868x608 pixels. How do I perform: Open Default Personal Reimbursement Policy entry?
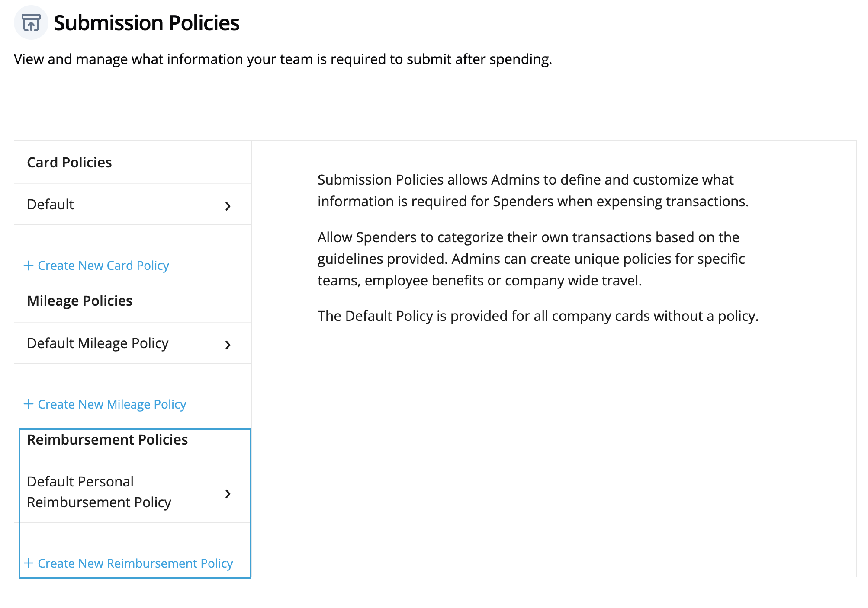132,492
